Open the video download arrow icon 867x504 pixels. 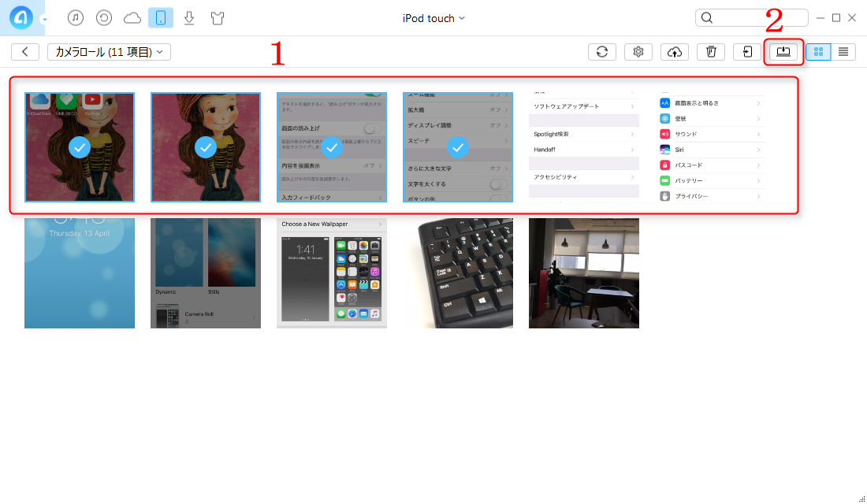point(189,18)
